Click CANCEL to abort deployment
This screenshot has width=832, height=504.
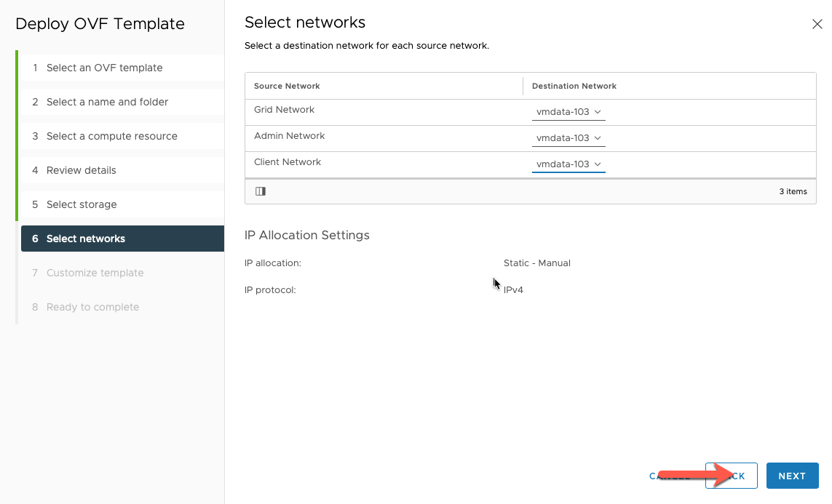pyautogui.click(x=670, y=476)
